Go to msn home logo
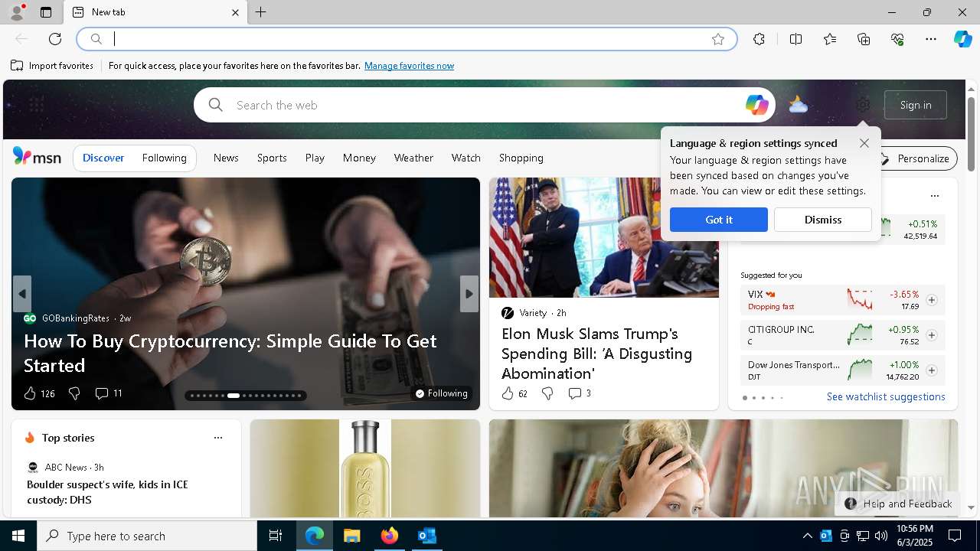The height and width of the screenshot is (551, 980). pos(37,157)
